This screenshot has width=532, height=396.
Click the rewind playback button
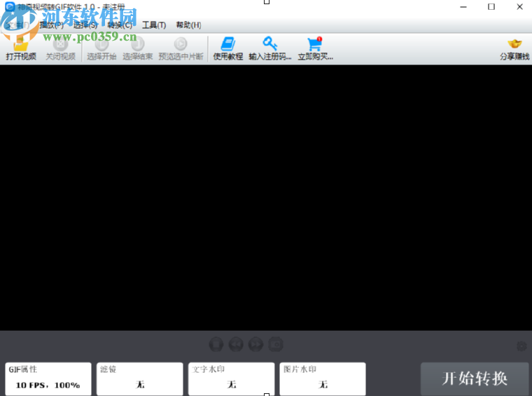point(236,344)
